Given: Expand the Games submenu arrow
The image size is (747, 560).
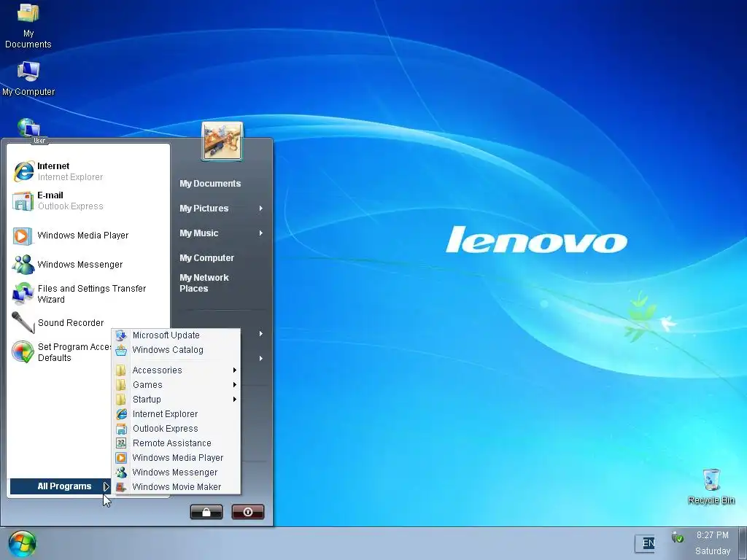Looking at the screenshot, I should point(234,385).
